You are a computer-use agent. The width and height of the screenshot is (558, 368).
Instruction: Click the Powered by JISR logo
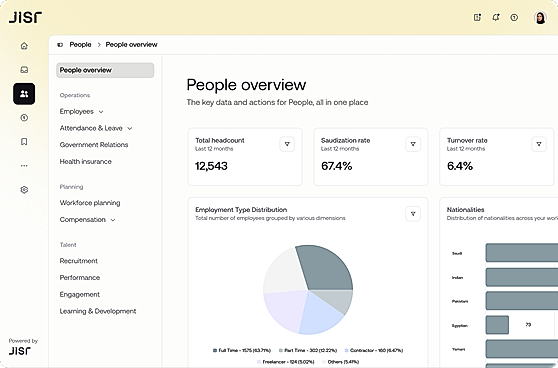click(x=20, y=351)
